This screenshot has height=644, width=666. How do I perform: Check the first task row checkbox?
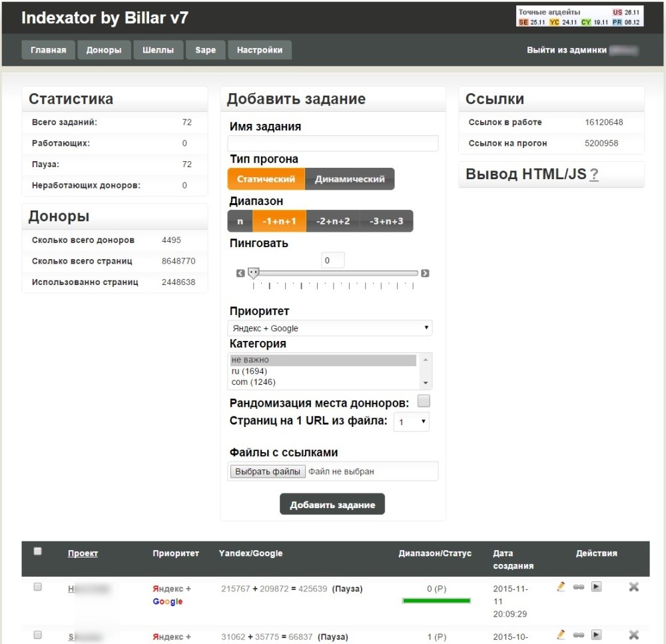pyautogui.click(x=38, y=587)
